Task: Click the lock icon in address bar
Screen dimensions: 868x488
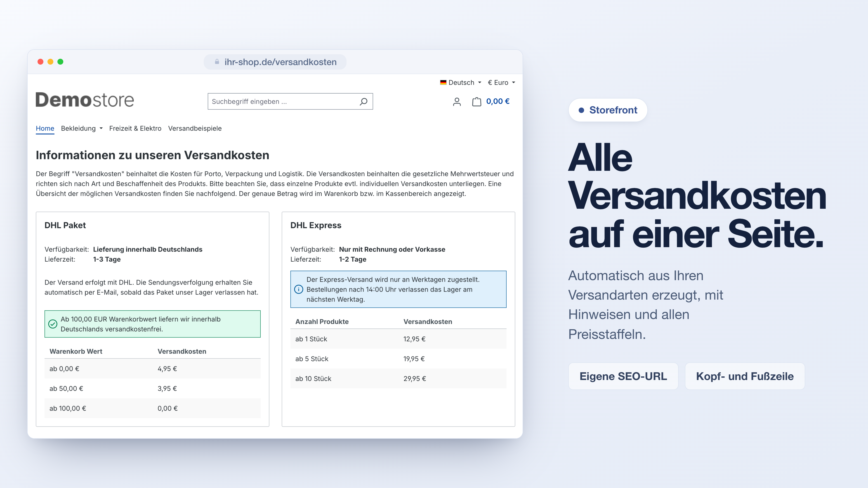Action: [x=217, y=62]
